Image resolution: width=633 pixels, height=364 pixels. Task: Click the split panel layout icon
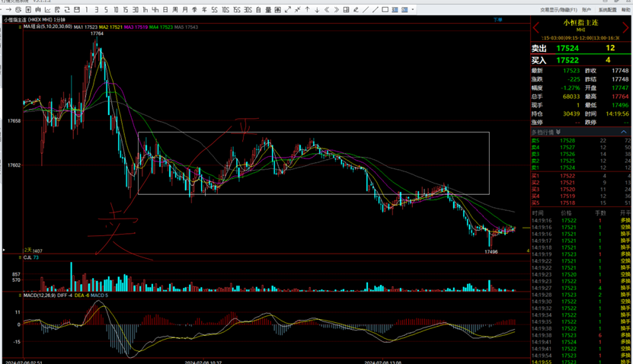click(x=346, y=10)
